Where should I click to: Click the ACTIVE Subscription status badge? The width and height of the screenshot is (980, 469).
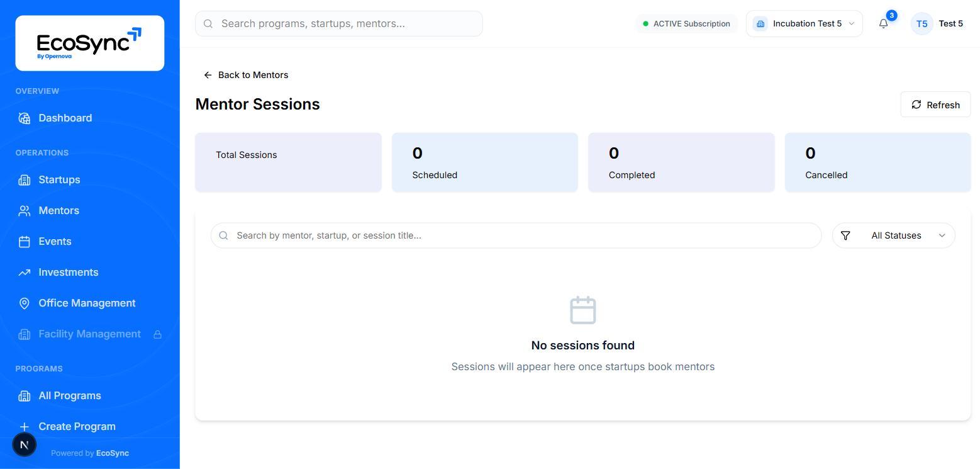click(687, 24)
